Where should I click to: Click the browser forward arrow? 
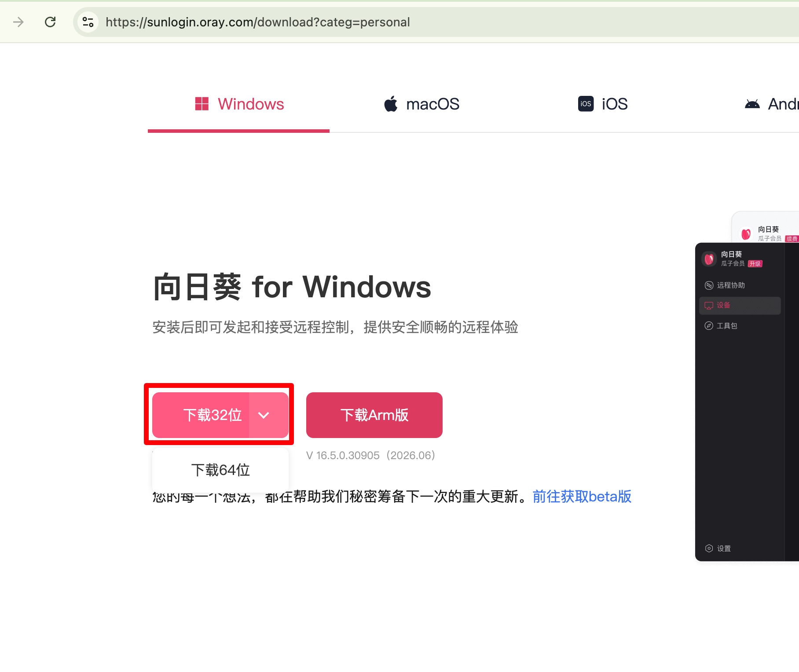18,22
